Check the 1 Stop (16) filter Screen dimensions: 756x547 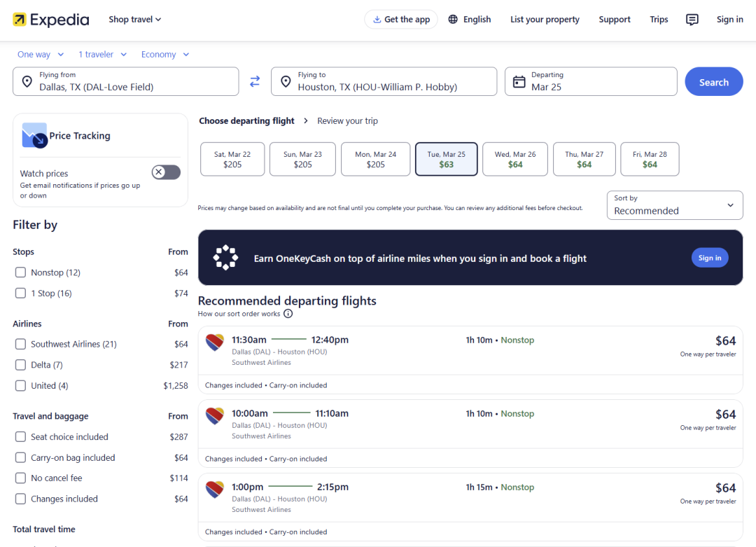(20, 293)
